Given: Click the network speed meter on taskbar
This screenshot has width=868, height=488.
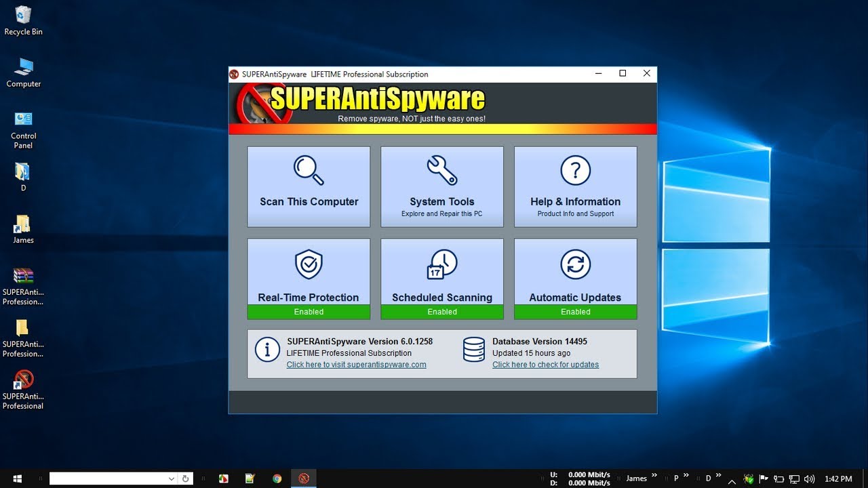Looking at the screenshot, I should (x=580, y=479).
